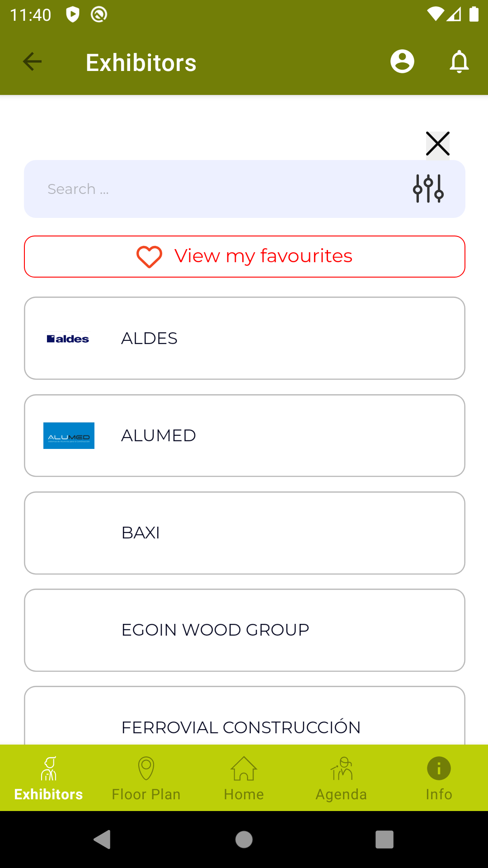Viewport: 488px width, 868px height.
Task: Tap the back arrow in header
Action: click(x=32, y=61)
